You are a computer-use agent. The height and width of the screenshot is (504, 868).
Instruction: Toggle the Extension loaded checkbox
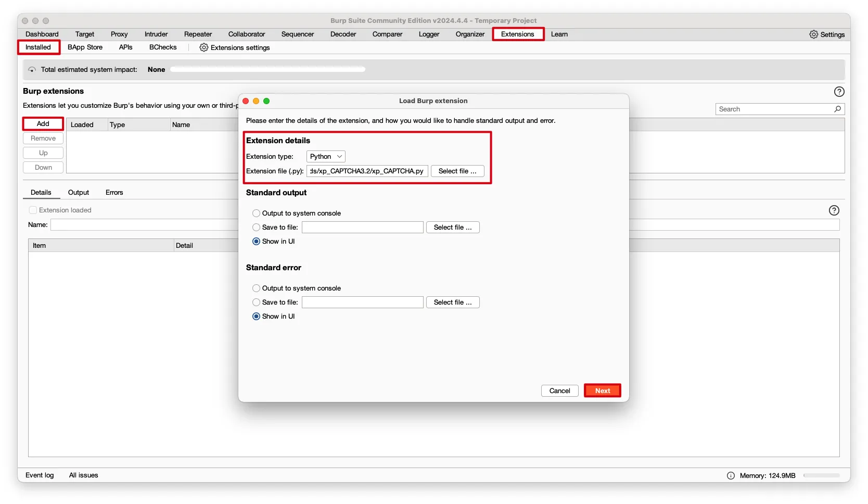[33, 210]
